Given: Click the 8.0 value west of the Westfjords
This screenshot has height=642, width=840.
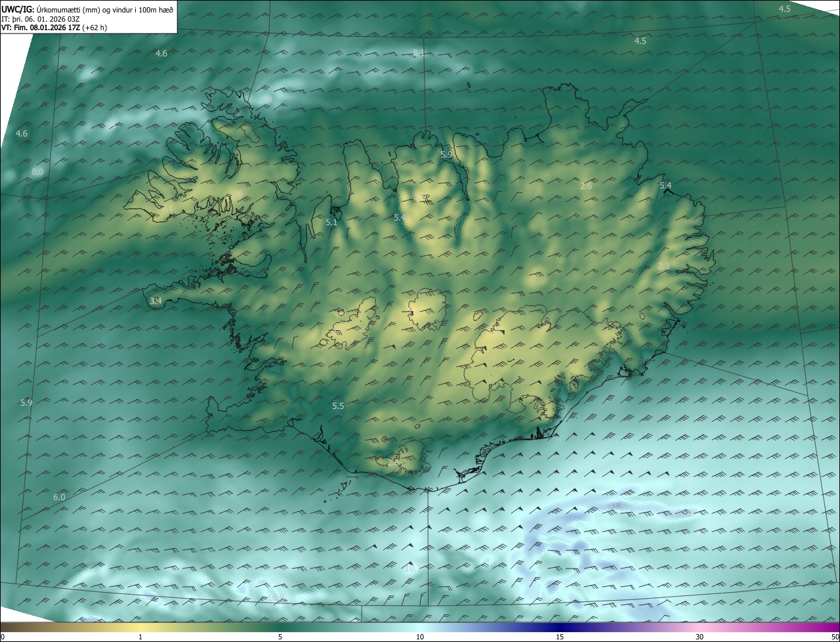Looking at the screenshot, I should point(37,172).
